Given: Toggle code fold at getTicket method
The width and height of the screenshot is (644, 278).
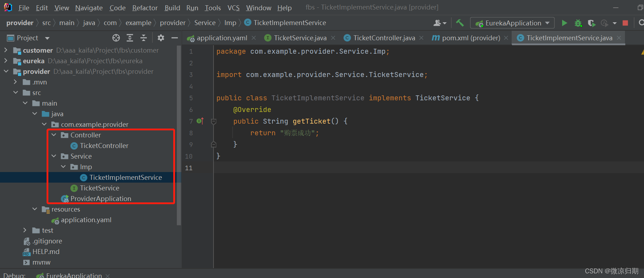Looking at the screenshot, I should [213, 122].
